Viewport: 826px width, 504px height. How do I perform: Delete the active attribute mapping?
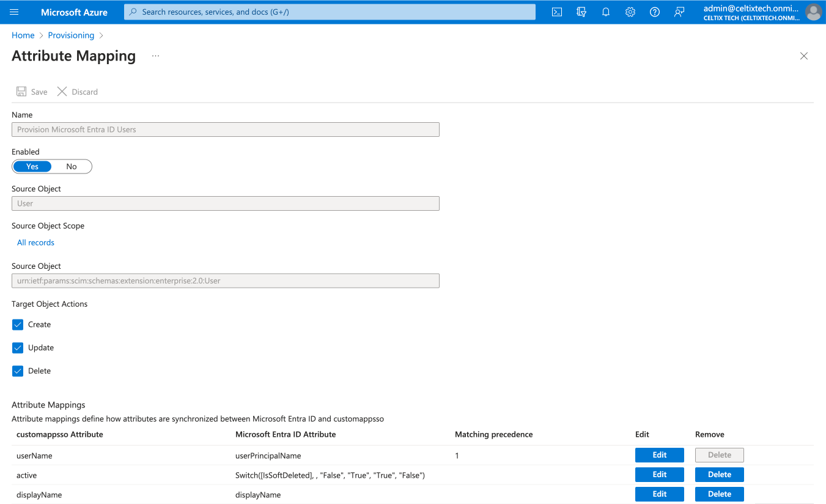pyautogui.click(x=719, y=475)
